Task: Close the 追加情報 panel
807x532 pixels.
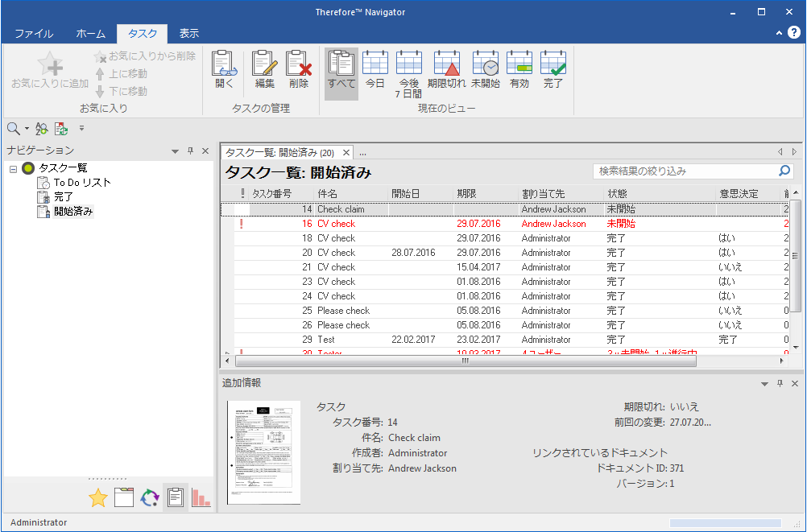Action: click(x=795, y=383)
